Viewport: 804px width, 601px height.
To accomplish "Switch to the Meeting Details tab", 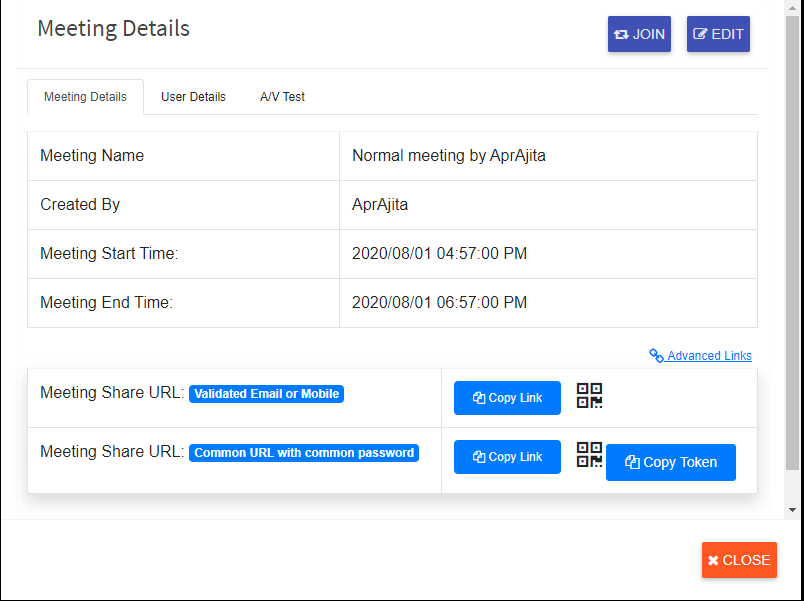I will pyautogui.click(x=85, y=97).
